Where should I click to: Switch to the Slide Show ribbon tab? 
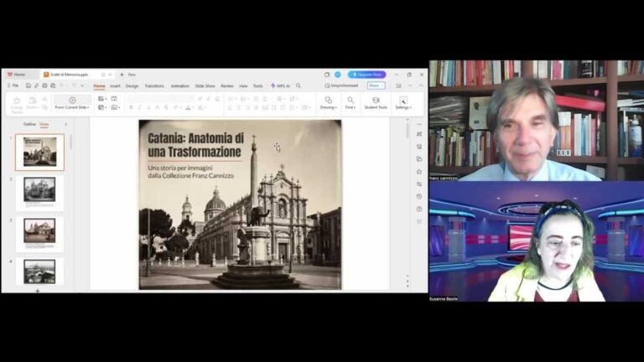205,85
